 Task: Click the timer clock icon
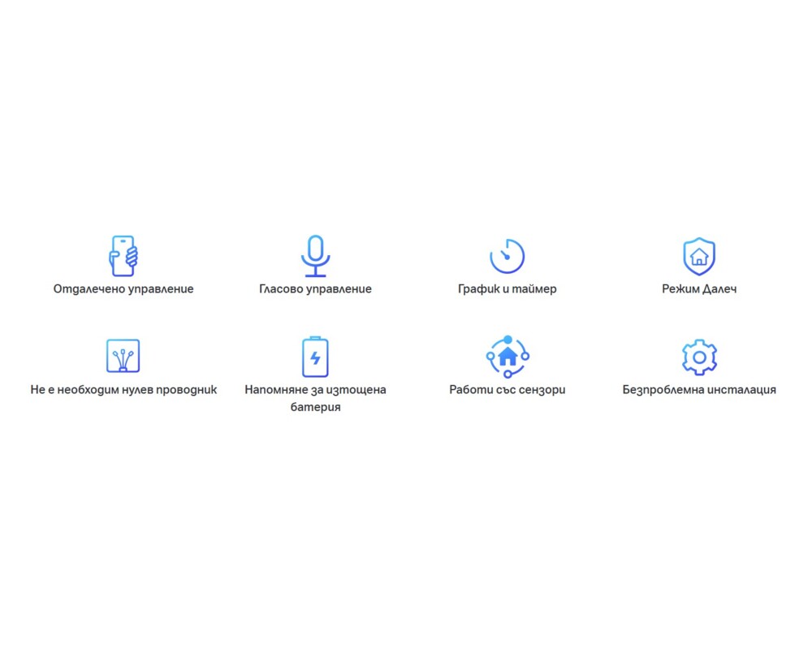(x=508, y=256)
